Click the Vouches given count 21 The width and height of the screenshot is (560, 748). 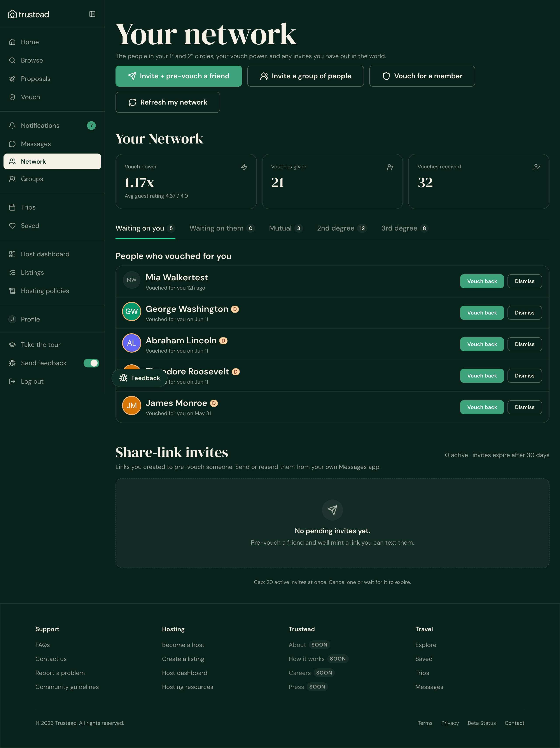(277, 183)
